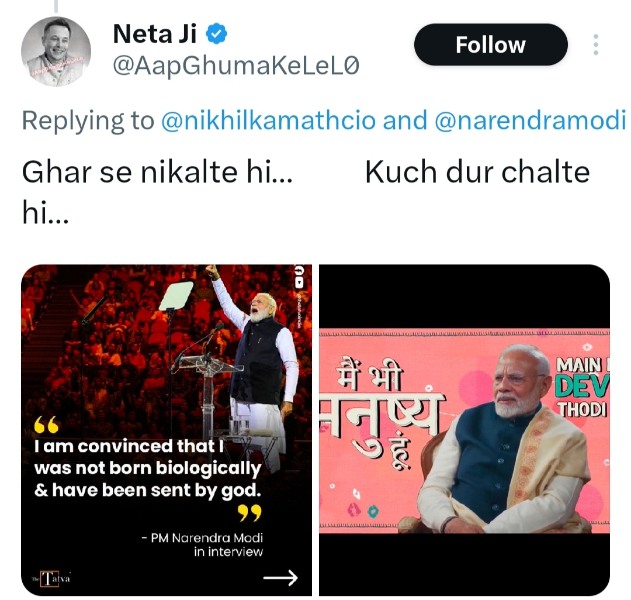The image size is (631, 600).
Task: Click the Neta Ji display name
Action: pos(155,33)
